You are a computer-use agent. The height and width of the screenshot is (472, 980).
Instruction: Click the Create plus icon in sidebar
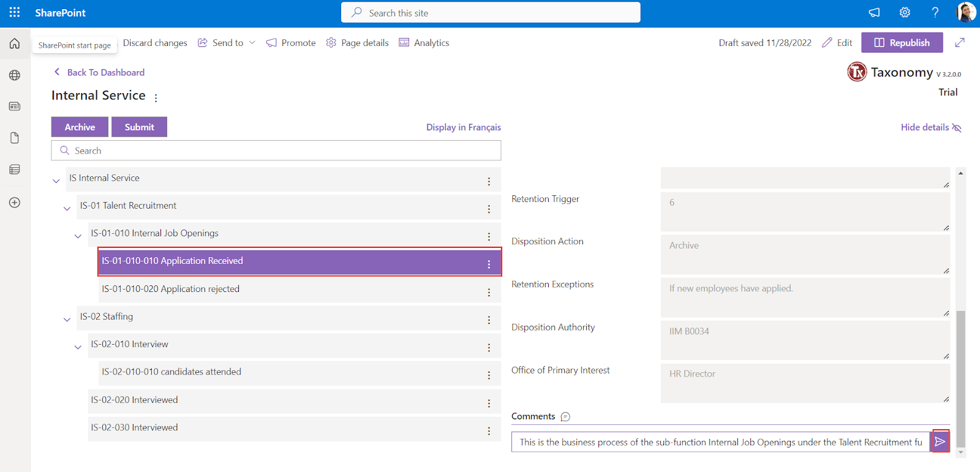pos(15,203)
